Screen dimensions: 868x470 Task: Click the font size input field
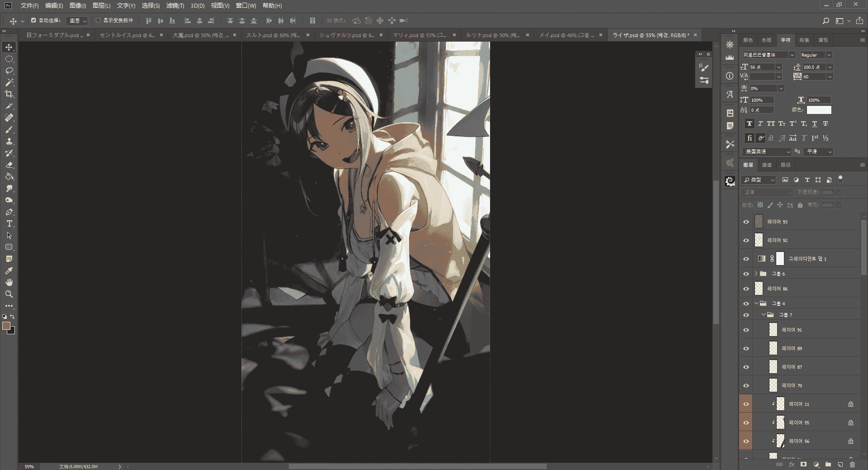coord(762,67)
